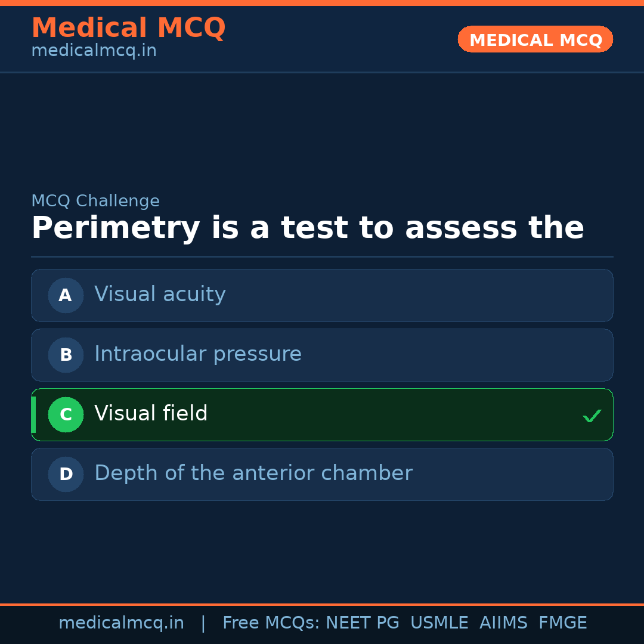Open the medicalmcq.in link under the title

click(x=94, y=51)
